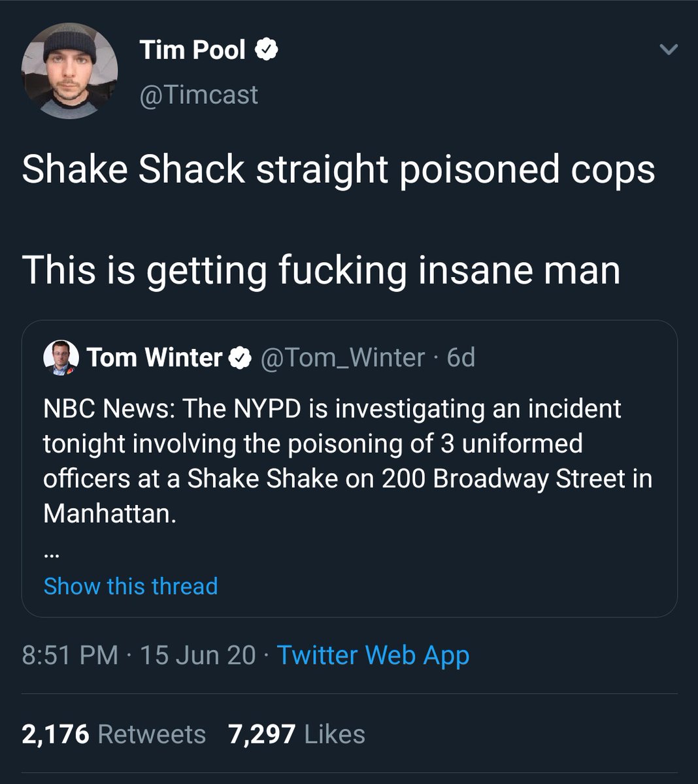Viewport: 698px width, 784px height.
Task: Click the "Shake Shack straight poisoned cops" line
Action: [338, 170]
